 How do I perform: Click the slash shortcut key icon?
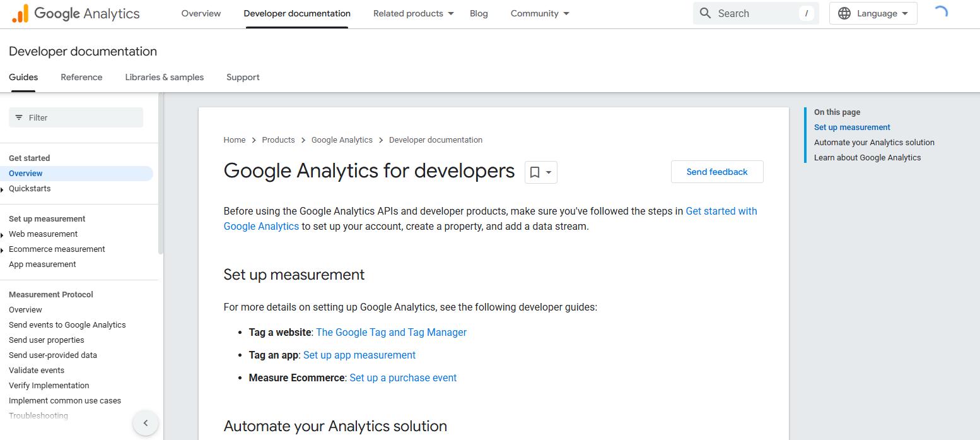(806, 13)
